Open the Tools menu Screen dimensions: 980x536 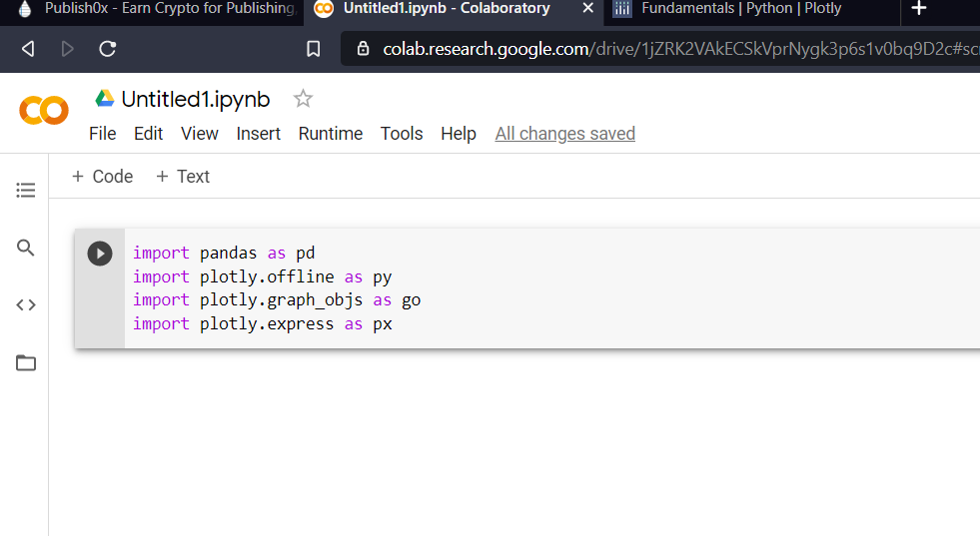click(x=402, y=134)
